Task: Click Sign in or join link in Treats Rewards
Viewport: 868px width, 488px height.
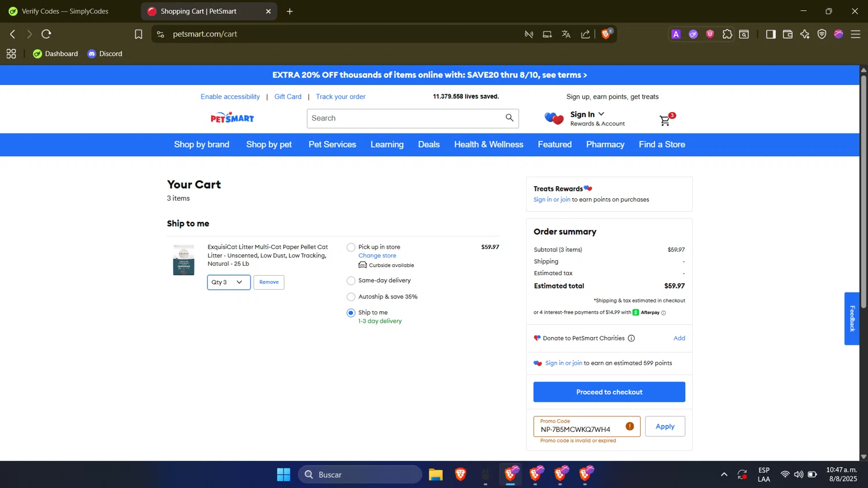Action: coord(552,199)
